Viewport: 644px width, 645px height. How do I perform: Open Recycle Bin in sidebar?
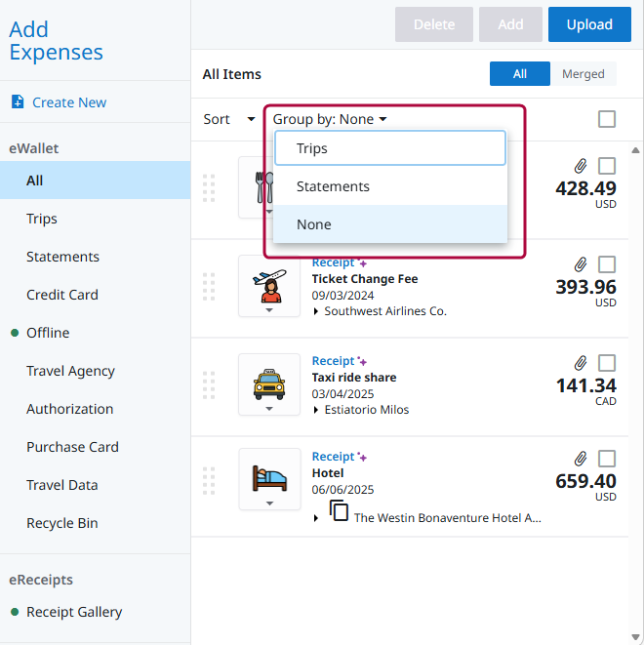[95, 523]
